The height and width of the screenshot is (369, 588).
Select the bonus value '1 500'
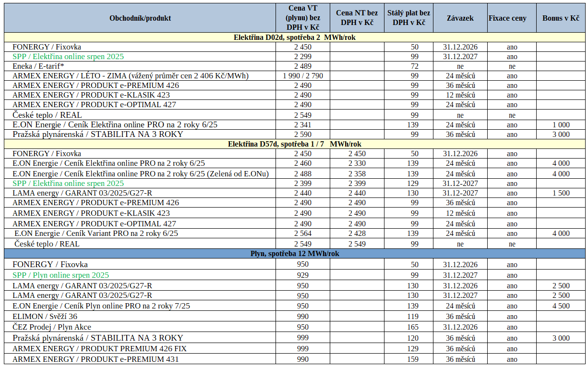point(561,193)
